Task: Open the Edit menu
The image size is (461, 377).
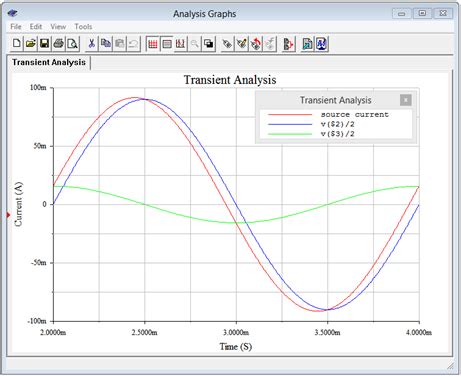Action: click(x=36, y=27)
